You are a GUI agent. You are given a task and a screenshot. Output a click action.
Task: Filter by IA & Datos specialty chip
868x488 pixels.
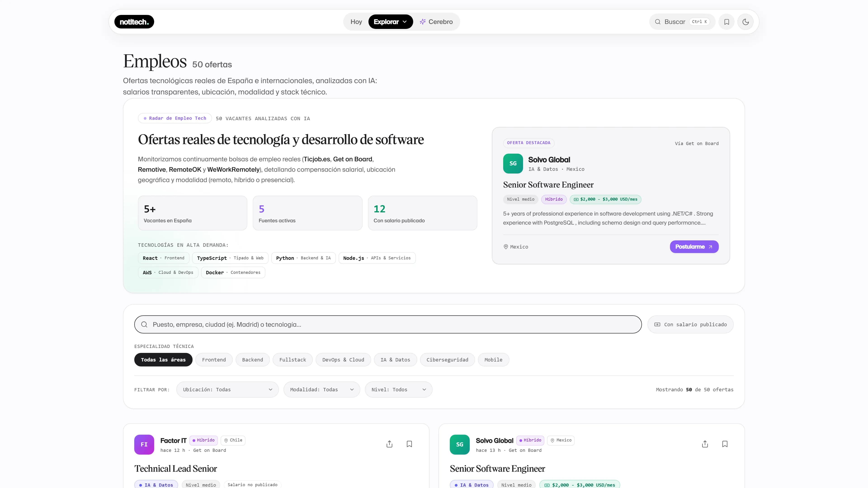(395, 360)
